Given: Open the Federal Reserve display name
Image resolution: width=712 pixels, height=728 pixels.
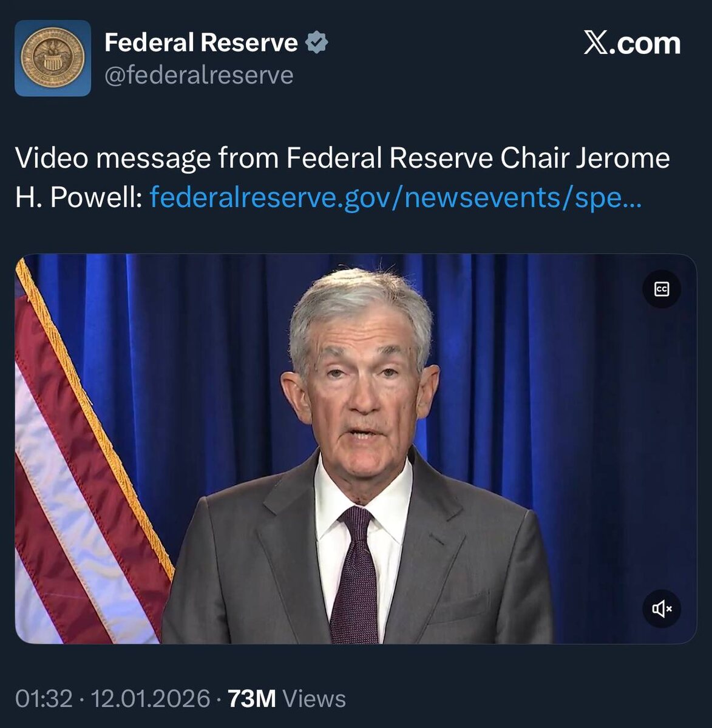Looking at the screenshot, I should pos(201,42).
